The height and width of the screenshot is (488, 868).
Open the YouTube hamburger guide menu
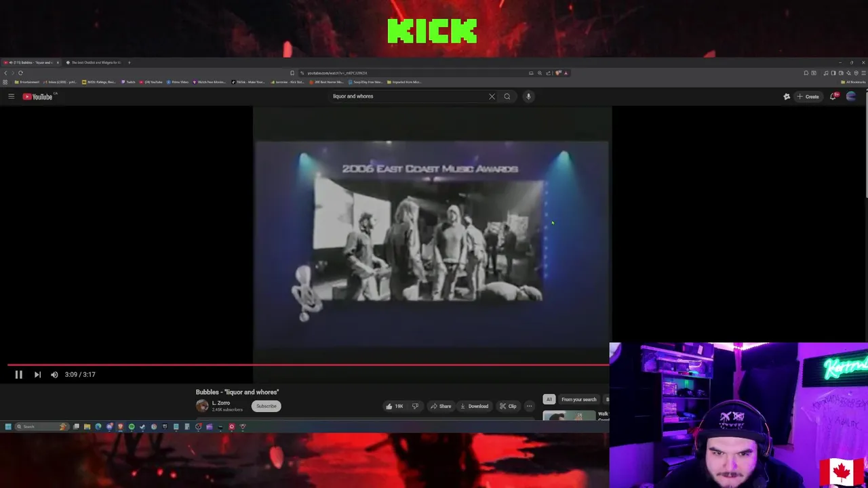coord(11,96)
